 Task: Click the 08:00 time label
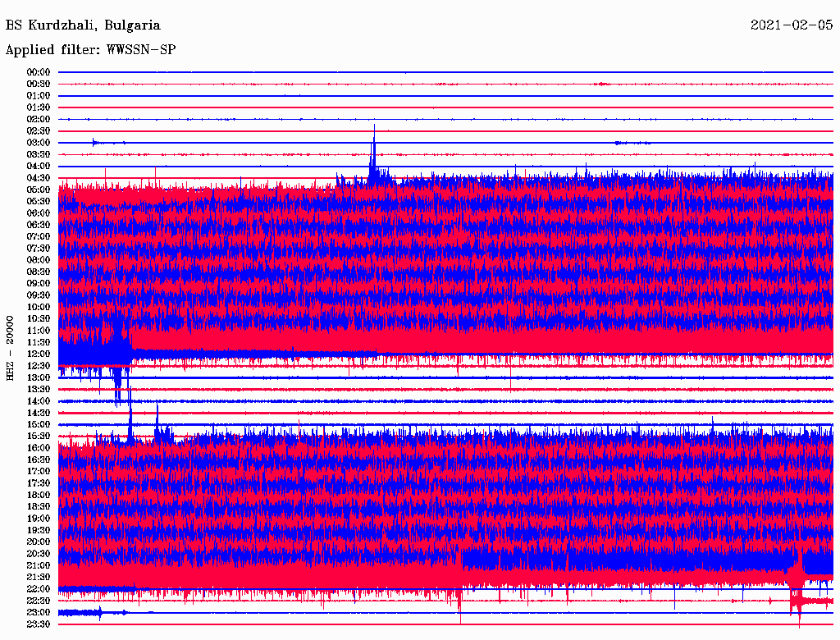point(39,260)
